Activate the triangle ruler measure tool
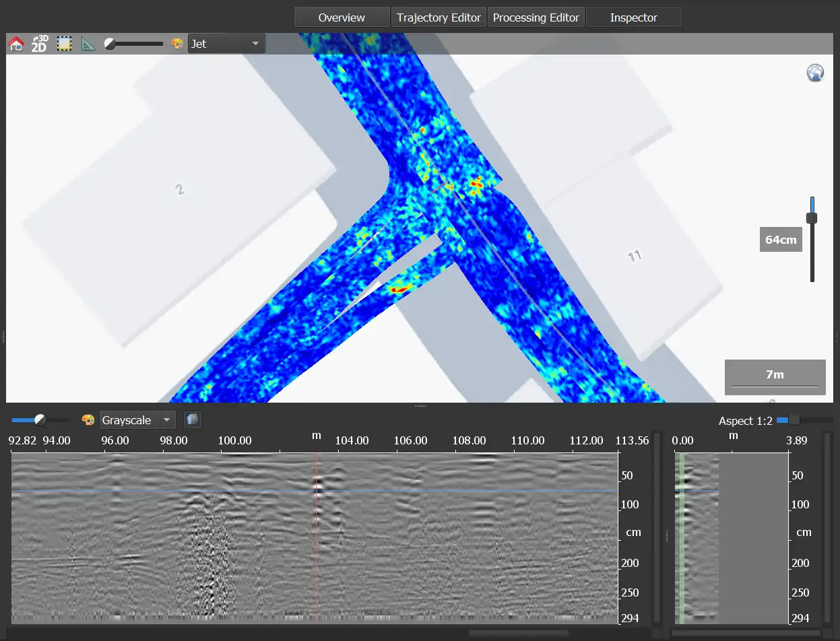The height and width of the screenshot is (641, 840). (88, 44)
